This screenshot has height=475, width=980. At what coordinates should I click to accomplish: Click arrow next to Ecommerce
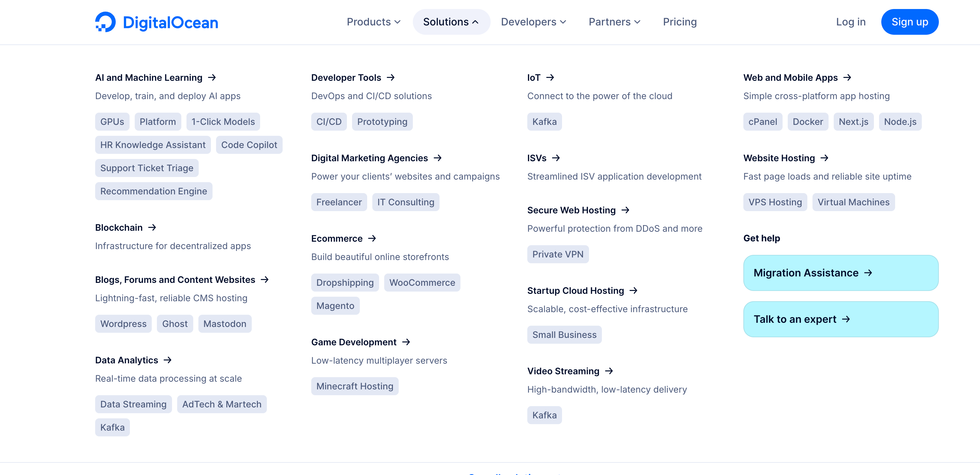pyautogui.click(x=372, y=238)
